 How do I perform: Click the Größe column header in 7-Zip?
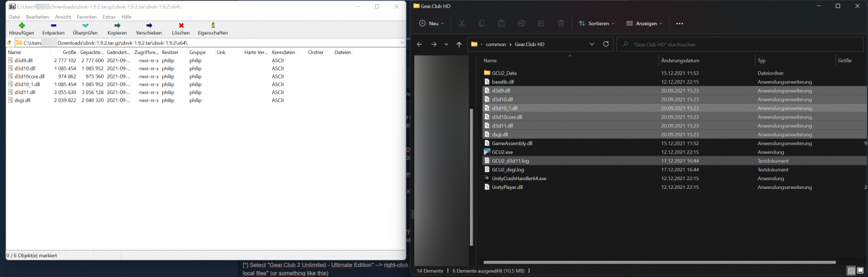click(x=69, y=52)
